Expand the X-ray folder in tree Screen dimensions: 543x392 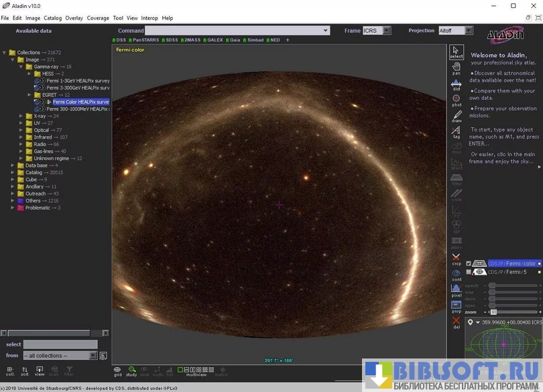tap(21, 116)
